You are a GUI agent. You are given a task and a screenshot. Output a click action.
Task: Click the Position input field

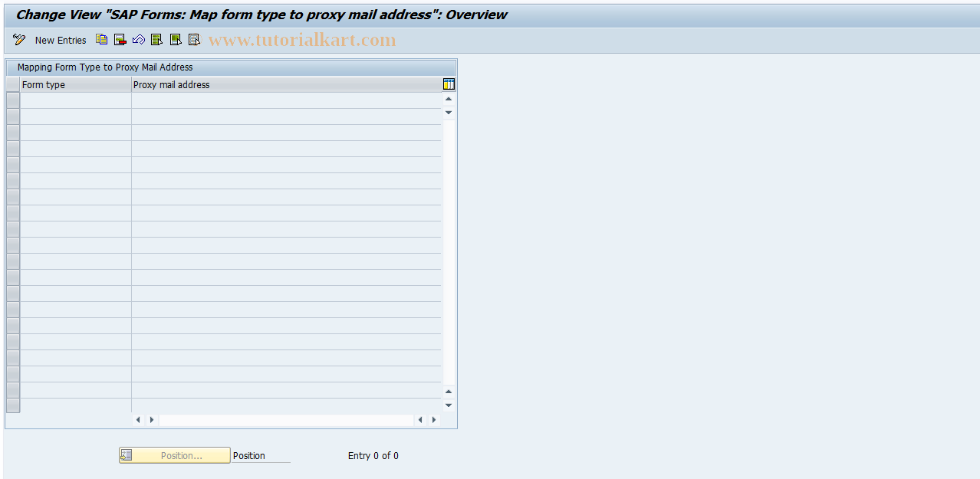[261, 455]
